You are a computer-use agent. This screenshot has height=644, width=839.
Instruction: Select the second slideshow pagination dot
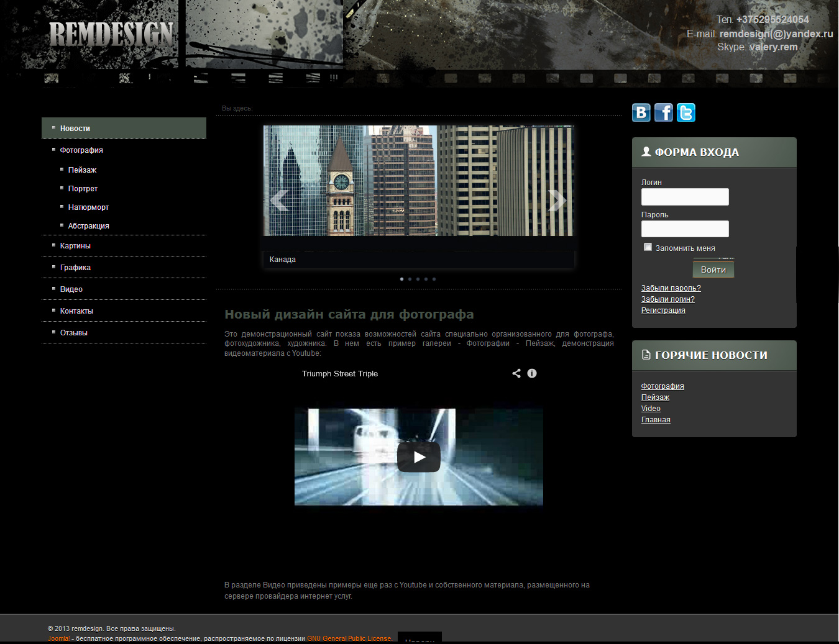pos(410,279)
